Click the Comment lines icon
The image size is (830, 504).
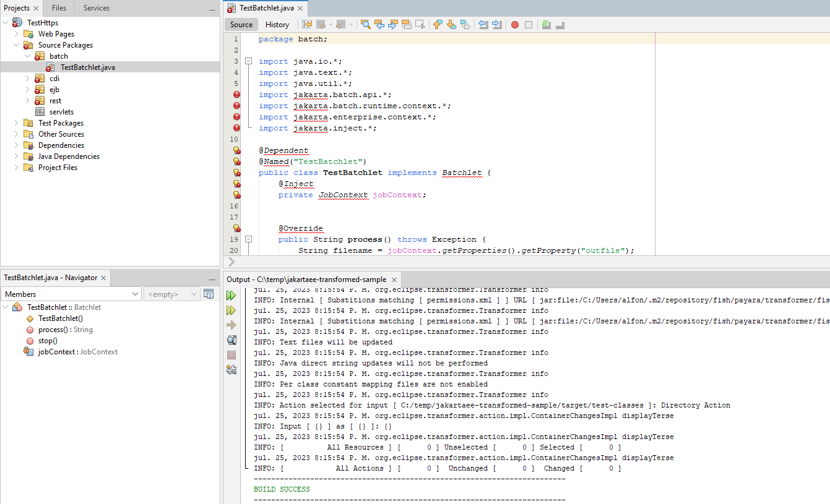tap(545, 24)
